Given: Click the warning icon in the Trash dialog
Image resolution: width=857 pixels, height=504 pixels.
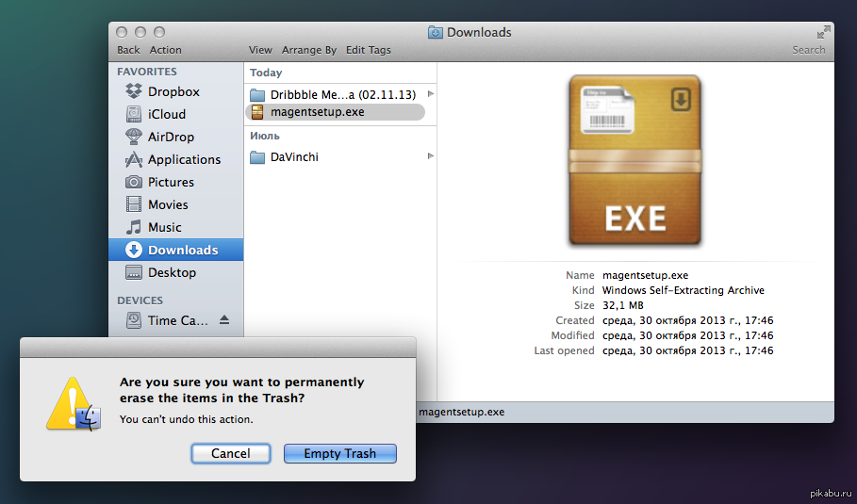Looking at the screenshot, I should point(74,403).
